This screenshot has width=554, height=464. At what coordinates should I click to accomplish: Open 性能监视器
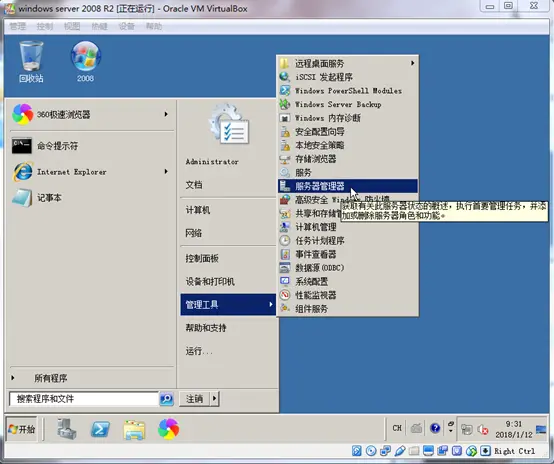coord(348,295)
